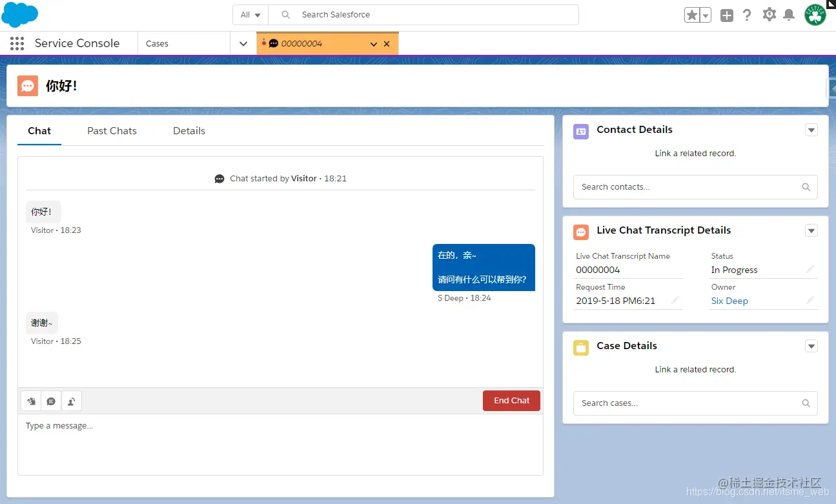Click the agent reply bubble 在的，亲~
The width and height of the screenshot is (836, 504).
[484, 267]
